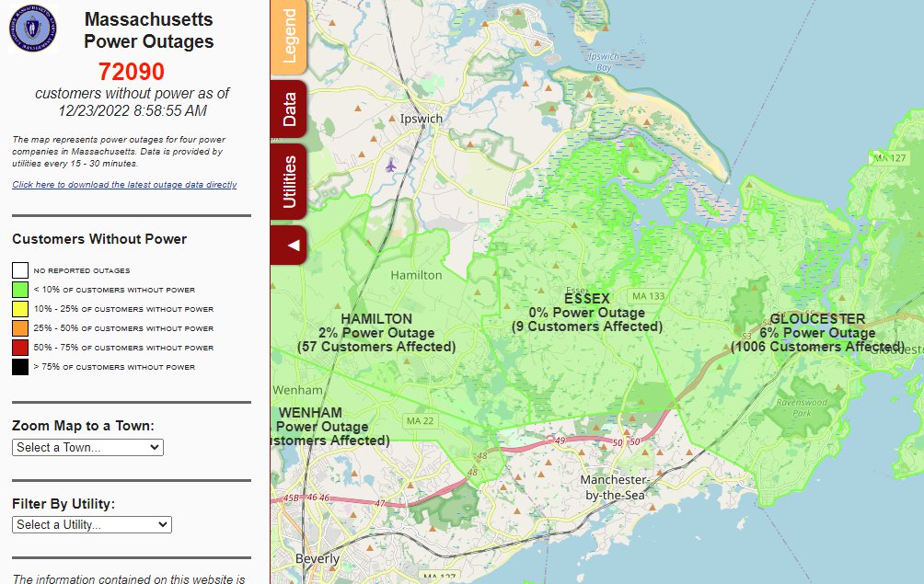The width and height of the screenshot is (924, 584).
Task: Click the green under 10% legend swatch
Action: point(20,290)
